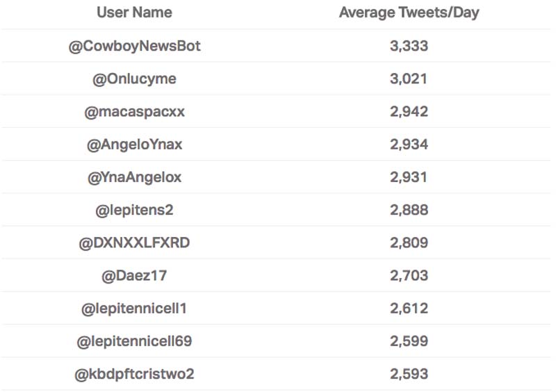Select the @lepitens2 username

tap(134, 210)
